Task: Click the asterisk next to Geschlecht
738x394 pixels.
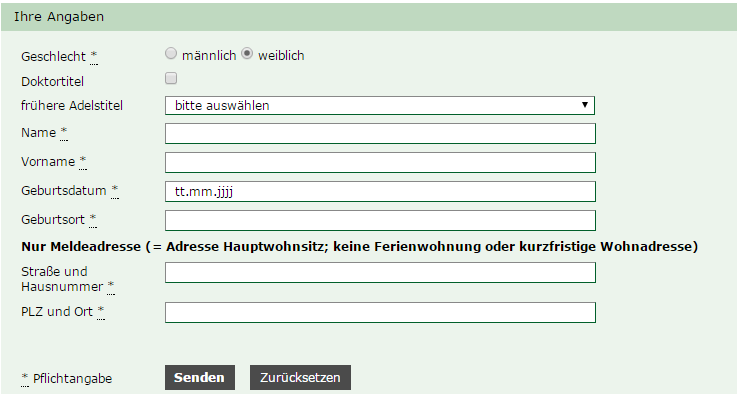Action: pos(94,56)
